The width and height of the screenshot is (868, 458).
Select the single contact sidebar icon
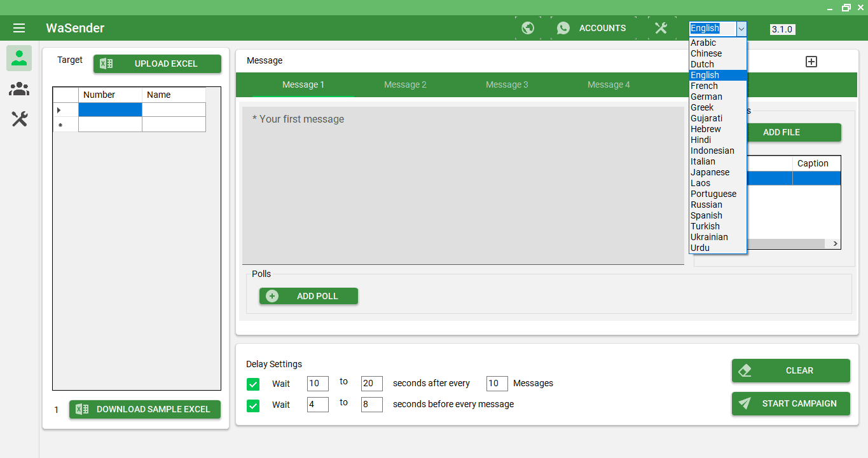19,58
